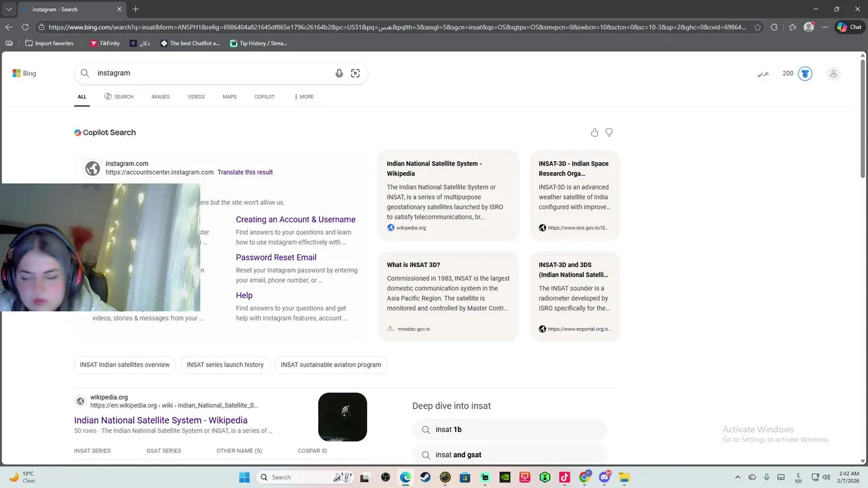This screenshot has height=488, width=868.
Task: Open Copilot Chat in Edge toolbar
Action: pyautogui.click(x=849, y=27)
